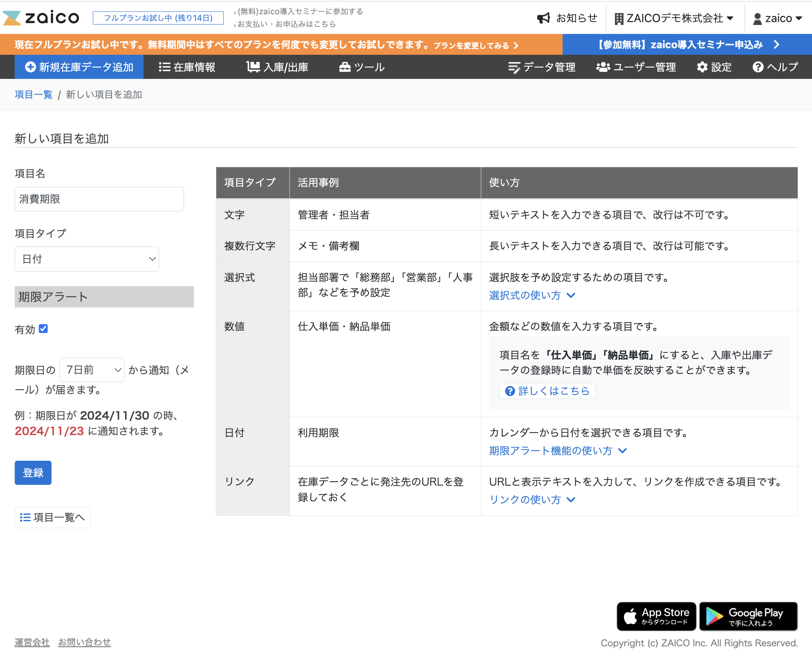This screenshot has height=659, width=812.
Task: Click the リンク type row cell
Action: (253, 491)
